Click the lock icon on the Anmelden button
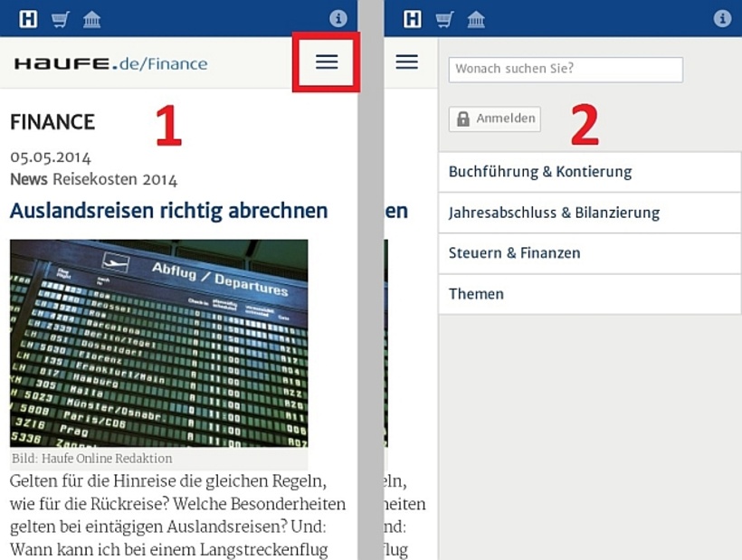Viewport: 742px width, 560px height. 462,119
